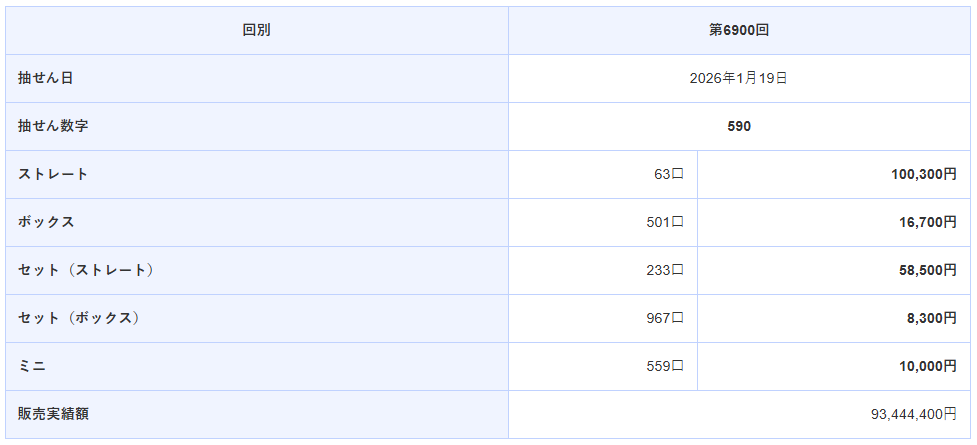Click the 16,700円 prize amount
The image size is (977, 445).
coord(928,222)
